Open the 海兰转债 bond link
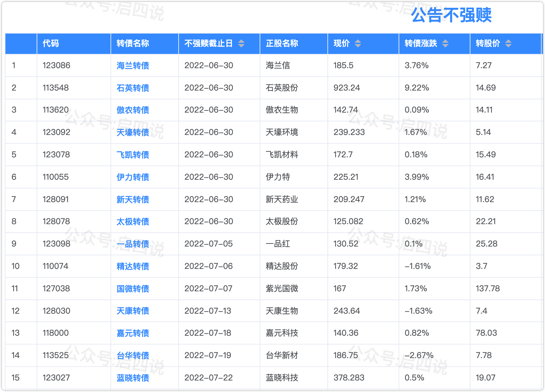The image size is (545, 392). pos(132,65)
